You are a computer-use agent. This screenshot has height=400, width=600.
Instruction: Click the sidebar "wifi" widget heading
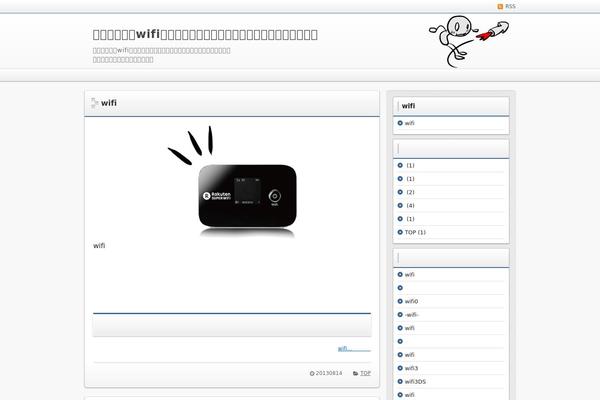pyautogui.click(x=408, y=106)
